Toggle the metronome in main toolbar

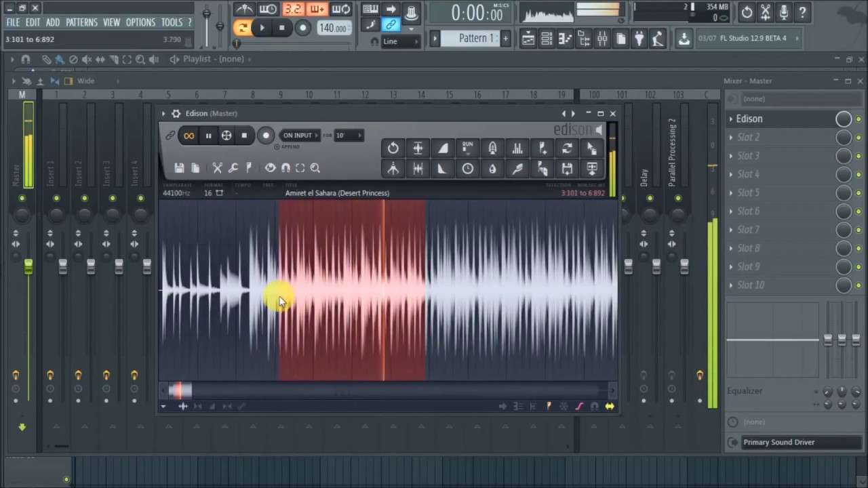click(245, 9)
